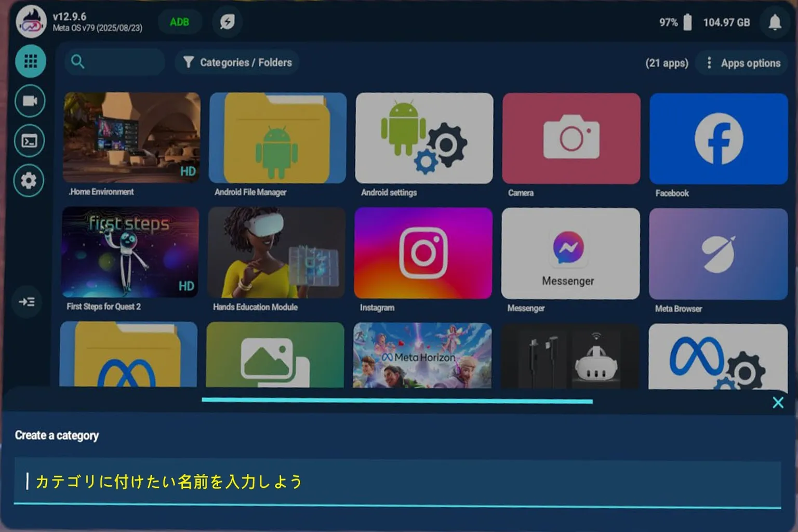Image resolution: width=798 pixels, height=532 pixels.
Task: Click the (21 apps) count label
Action: (x=667, y=63)
